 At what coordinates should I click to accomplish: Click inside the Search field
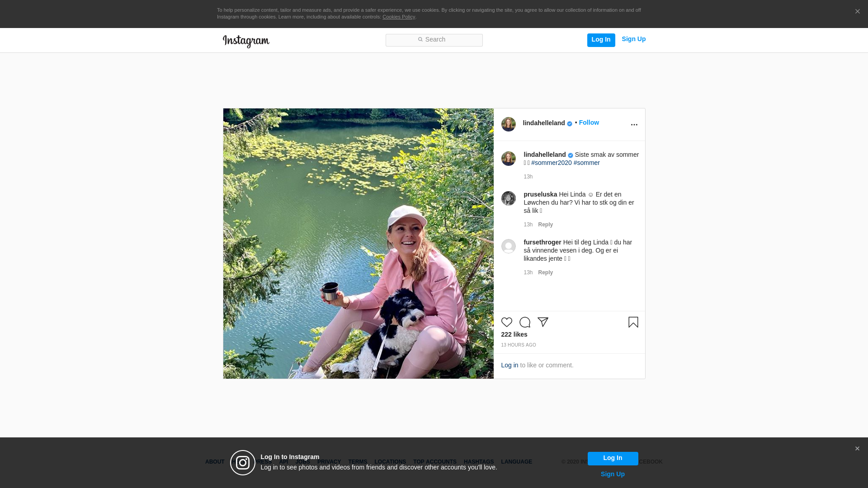point(434,40)
